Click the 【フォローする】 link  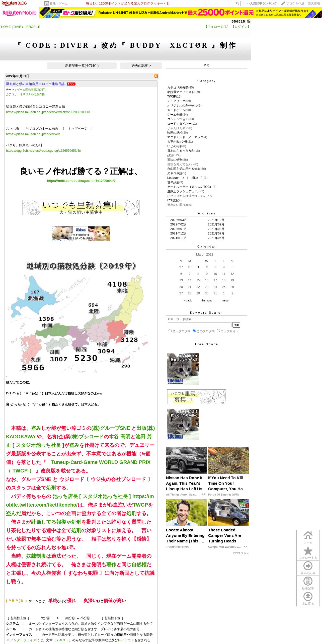[x=217, y=27]
